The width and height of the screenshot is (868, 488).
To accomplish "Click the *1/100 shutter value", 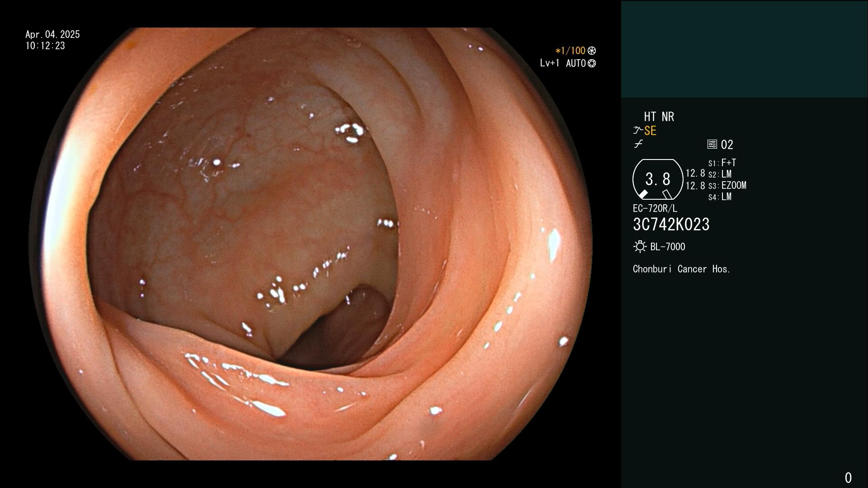I will (570, 51).
